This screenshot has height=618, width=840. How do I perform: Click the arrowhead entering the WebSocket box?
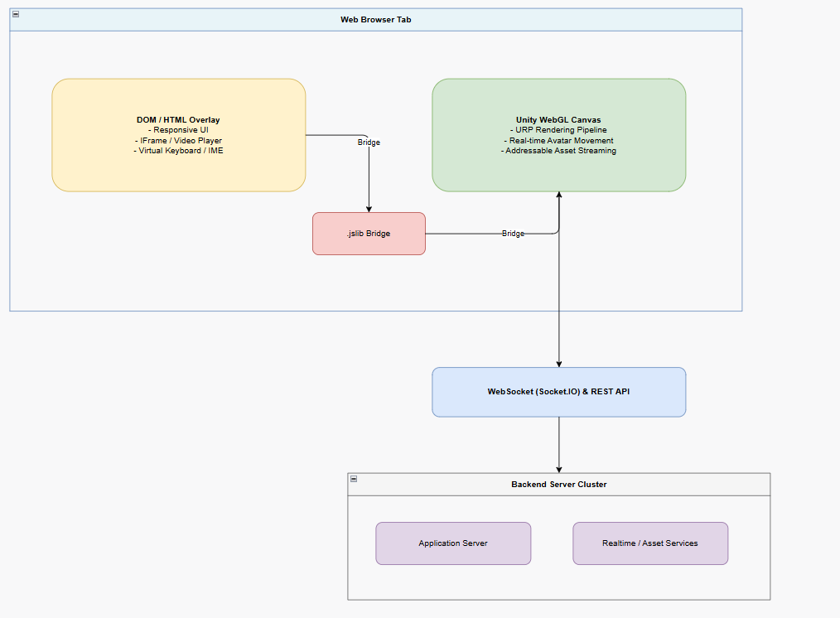[558, 365]
